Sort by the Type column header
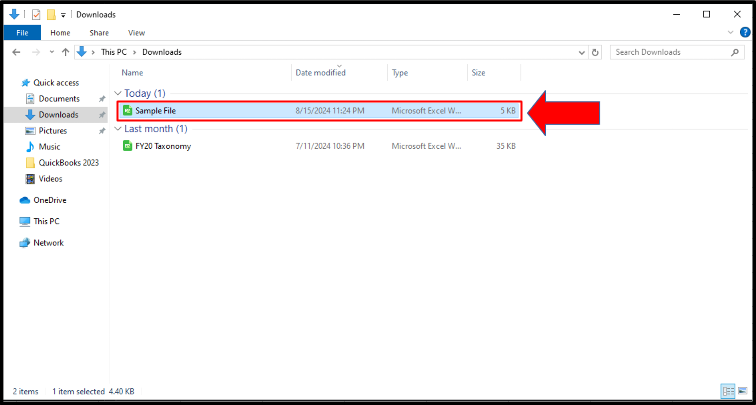The image size is (756, 405). coord(400,73)
